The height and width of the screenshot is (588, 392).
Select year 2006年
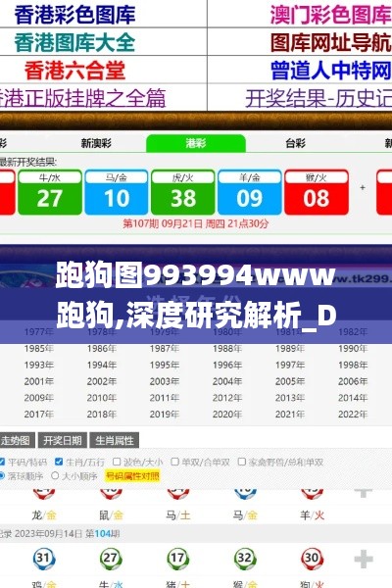(353, 381)
